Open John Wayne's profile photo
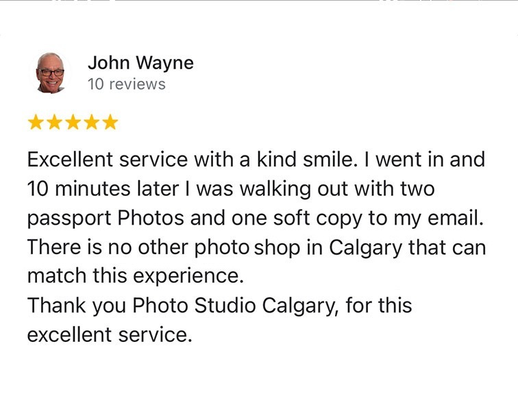This screenshot has height=420, width=518. (x=50, y=73)
